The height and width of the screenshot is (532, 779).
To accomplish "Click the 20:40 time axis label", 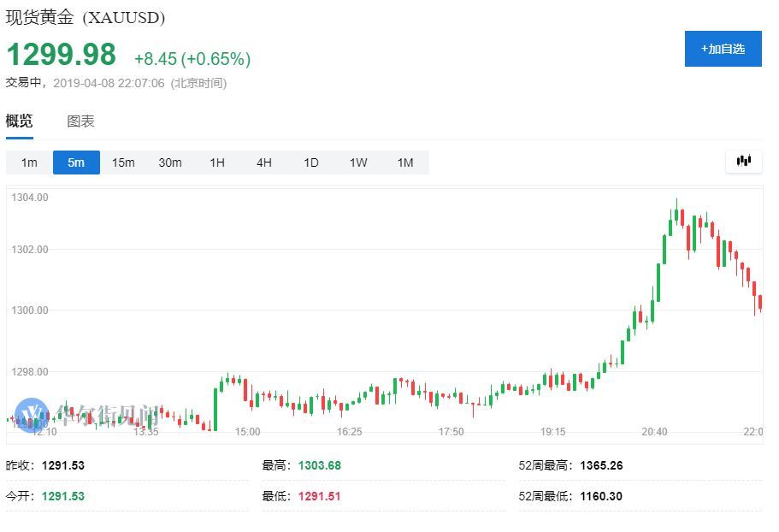I will pyautogui.click(x=654, y=432).
